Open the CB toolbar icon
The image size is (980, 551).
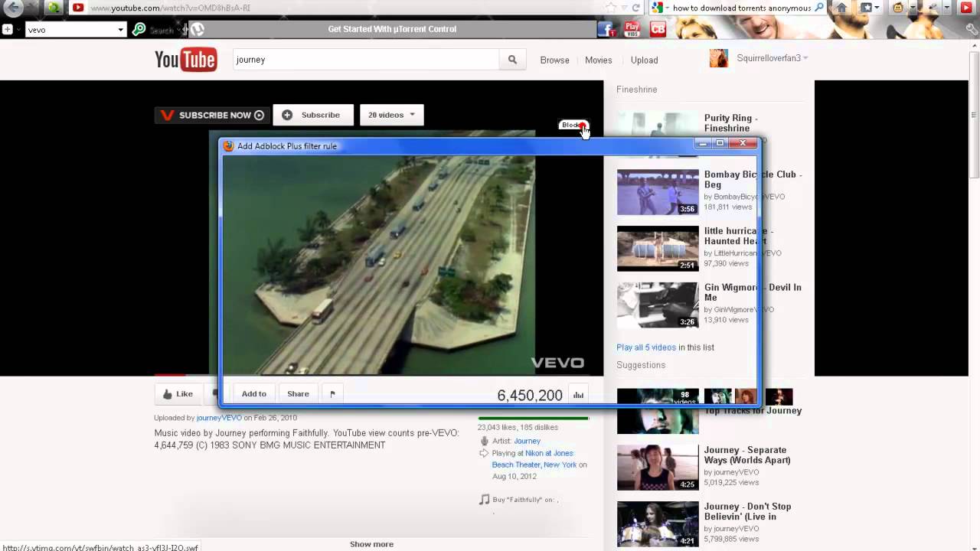pyautogui.click(x=658, y=29)
